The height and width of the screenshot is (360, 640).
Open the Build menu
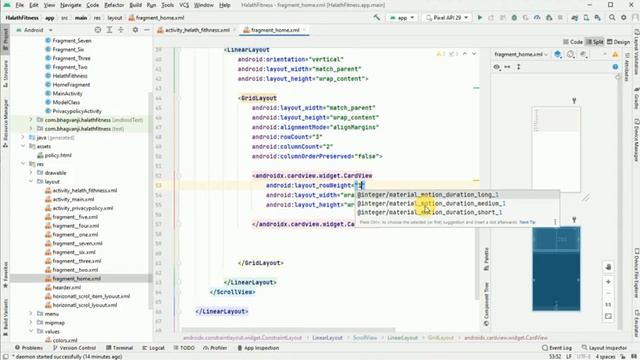tap(136, 5)
